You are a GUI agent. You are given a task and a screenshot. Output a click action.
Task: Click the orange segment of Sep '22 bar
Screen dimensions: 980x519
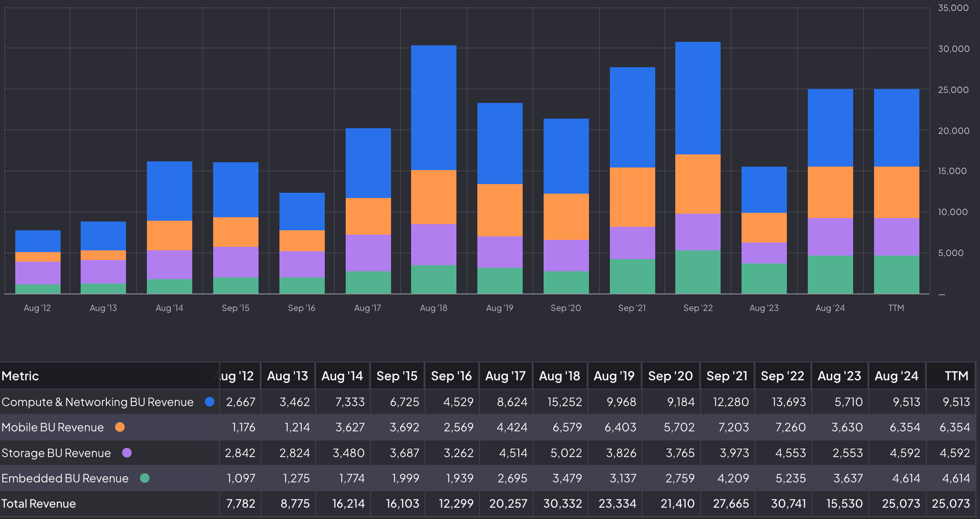point(698,184)
